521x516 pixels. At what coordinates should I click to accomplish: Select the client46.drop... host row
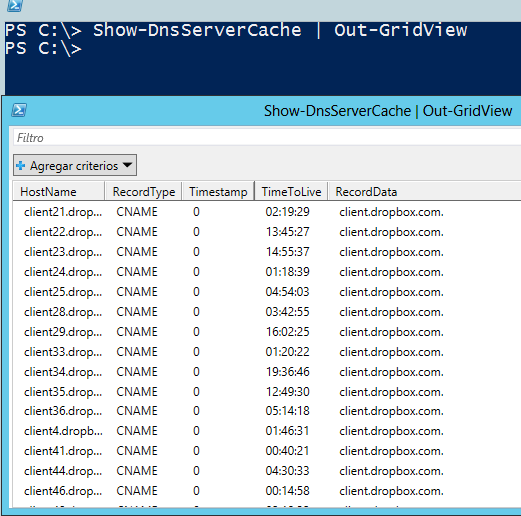(x=267, y=491)
